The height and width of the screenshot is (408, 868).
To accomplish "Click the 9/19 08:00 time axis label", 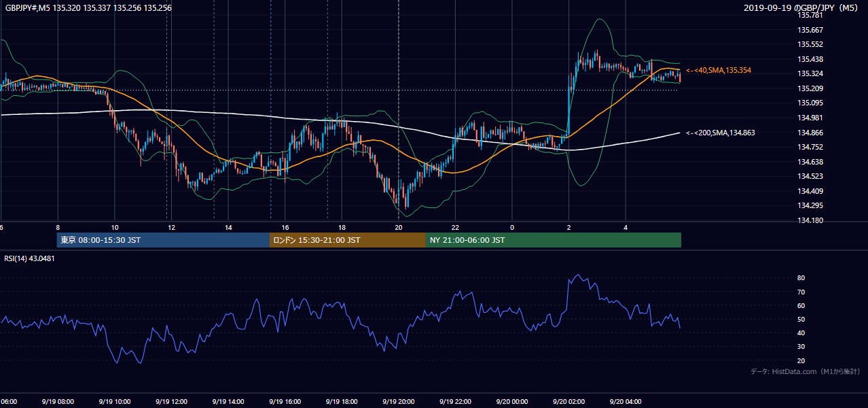I will 58,402.
